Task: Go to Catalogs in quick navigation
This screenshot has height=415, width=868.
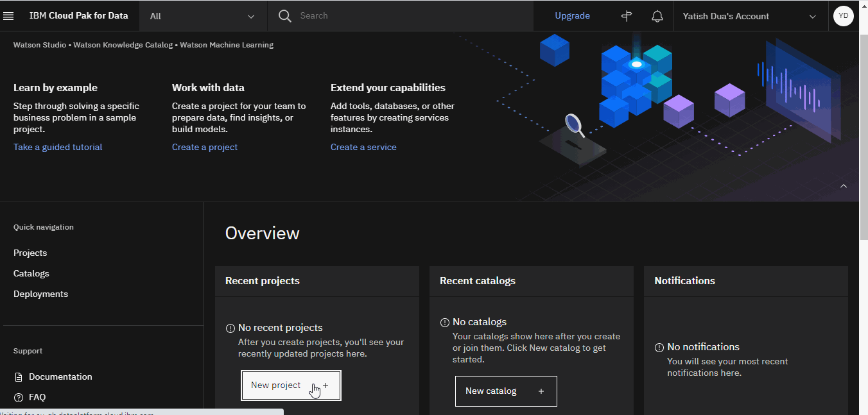Action: click(31, 273)
